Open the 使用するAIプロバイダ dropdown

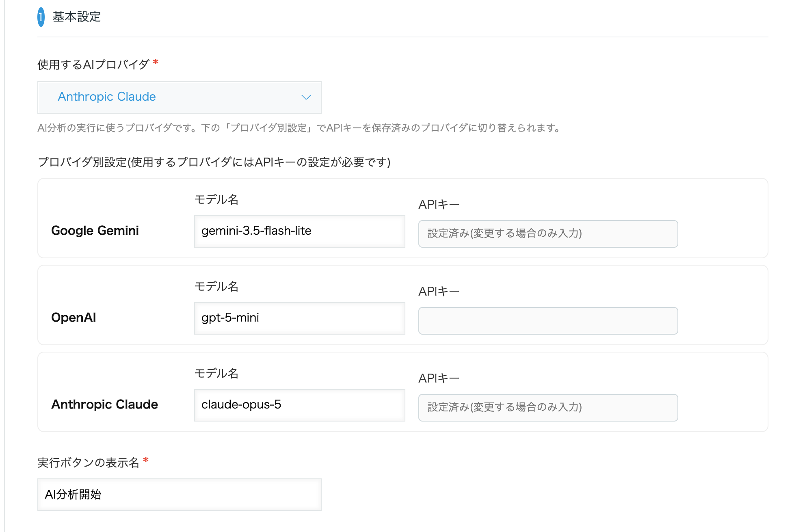coord(179,97)
